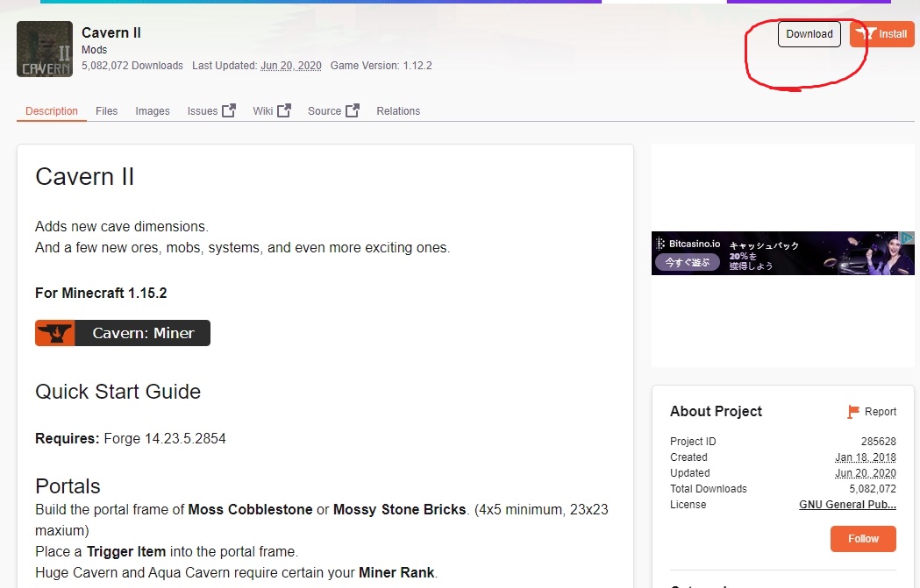
Task: Click the orange Install button
Action: coord(882,34)
